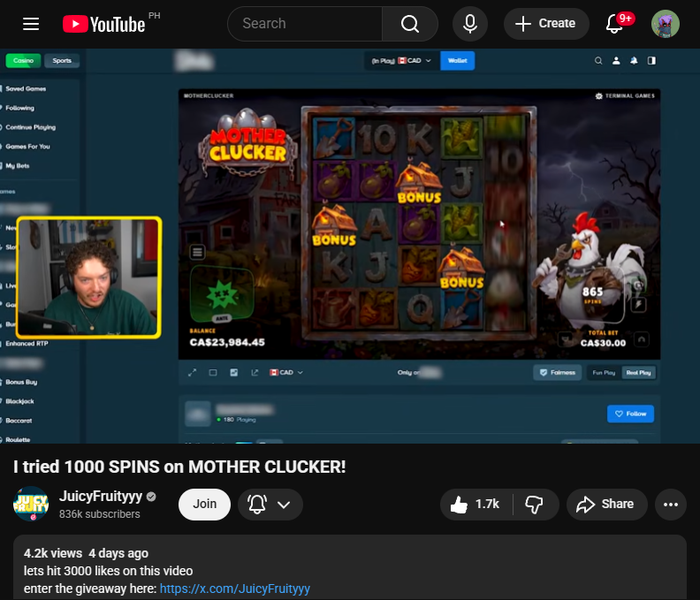Dislike the video with thumbs down
The height and width of the screenshot is (600, 700).
535,505
